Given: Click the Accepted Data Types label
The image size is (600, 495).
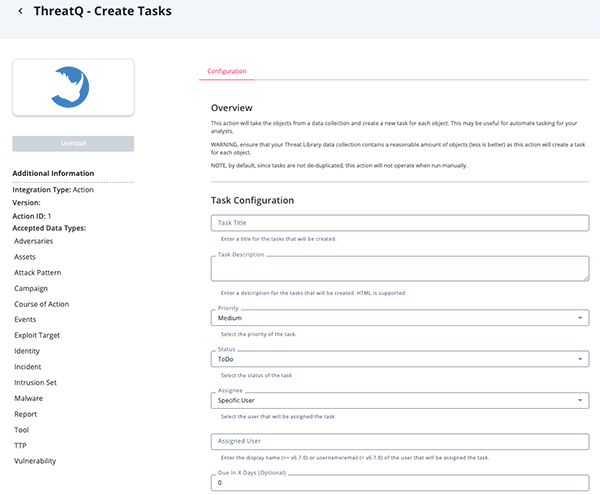Looking at the screenshot, I should (49, 228).
